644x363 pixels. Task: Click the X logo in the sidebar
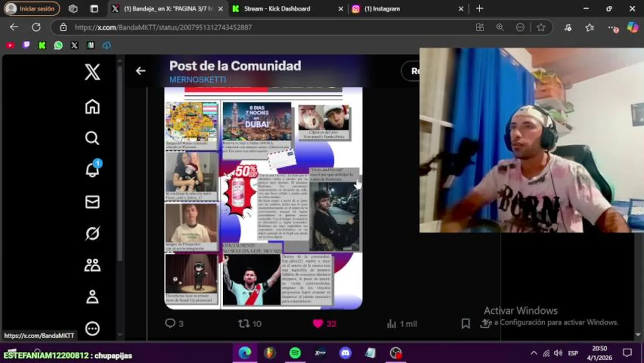click(92, 73)
